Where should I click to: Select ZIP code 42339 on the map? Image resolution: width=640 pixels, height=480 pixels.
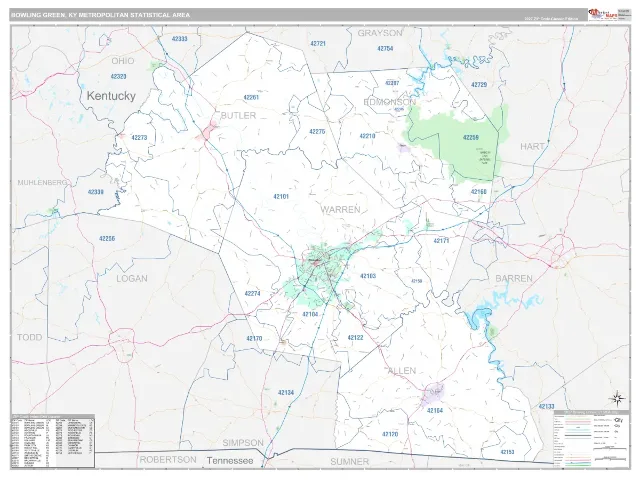[x=96, y=192]
